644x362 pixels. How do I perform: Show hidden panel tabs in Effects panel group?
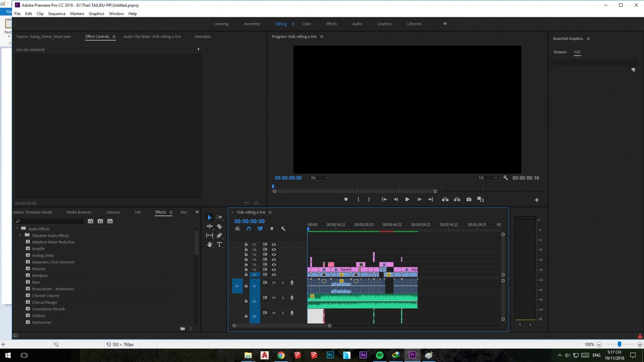coord(197,212)
